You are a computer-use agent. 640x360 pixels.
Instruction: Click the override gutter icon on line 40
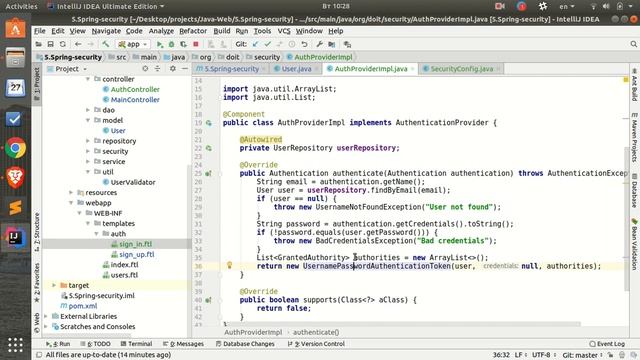209,300
